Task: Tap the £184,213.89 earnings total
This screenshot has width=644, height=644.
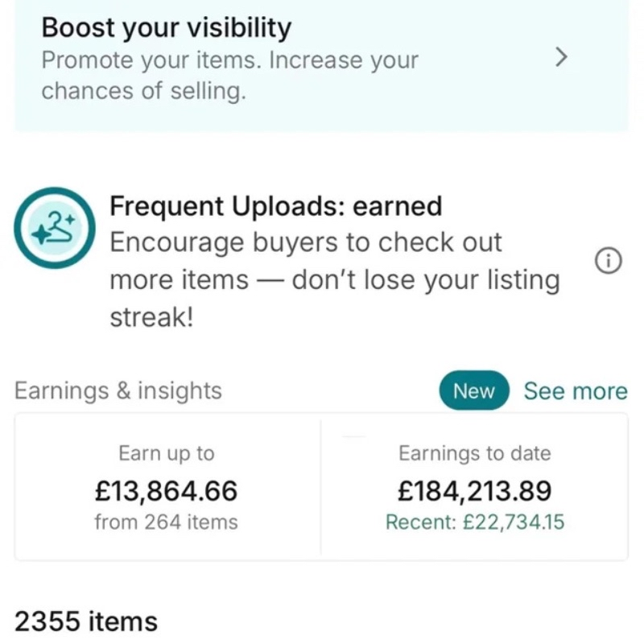Action: pyautogui.click(x=475, y=489)
